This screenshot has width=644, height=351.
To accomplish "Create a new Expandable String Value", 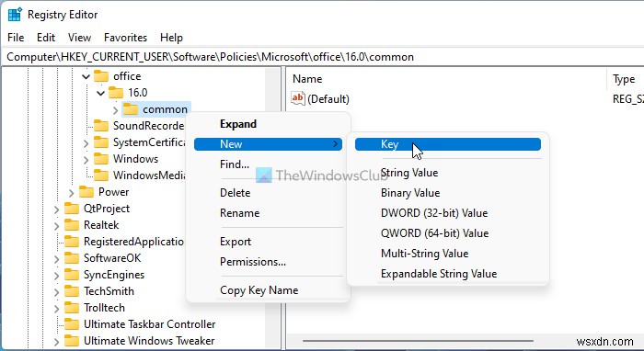I will [x=439, y=274].
